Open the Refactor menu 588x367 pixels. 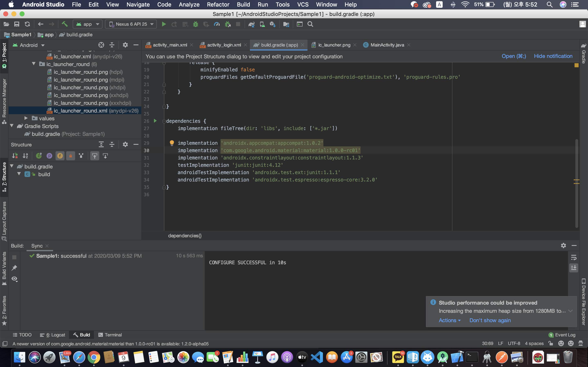(x=218, y=4)
